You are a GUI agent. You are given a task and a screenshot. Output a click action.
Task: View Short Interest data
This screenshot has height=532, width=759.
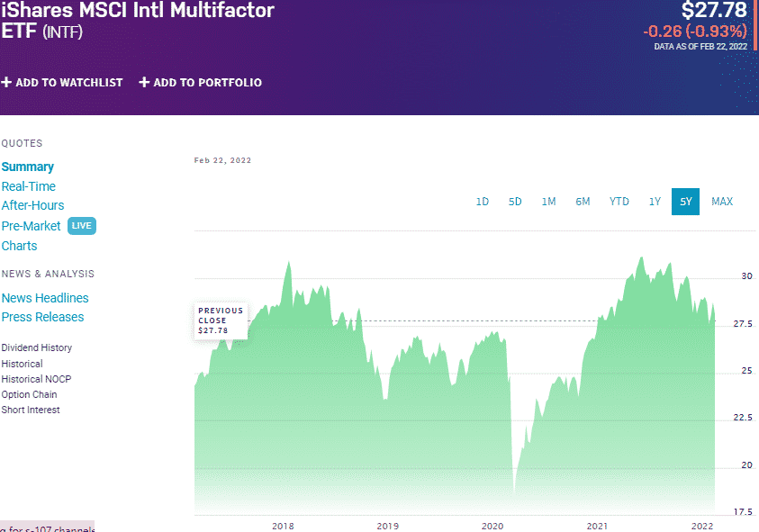(31, 410)
